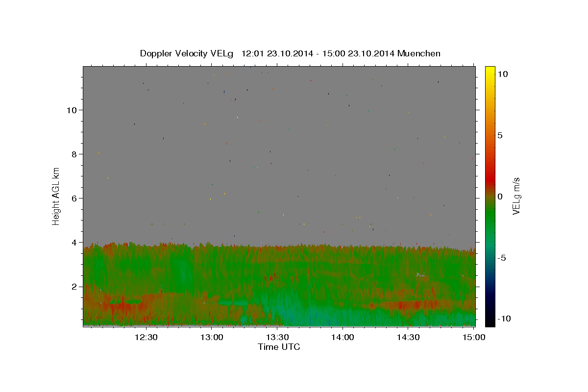The image size is (588, 392).
Task: Click the height axis tick label "10"
Action: (x=72, y=110)
